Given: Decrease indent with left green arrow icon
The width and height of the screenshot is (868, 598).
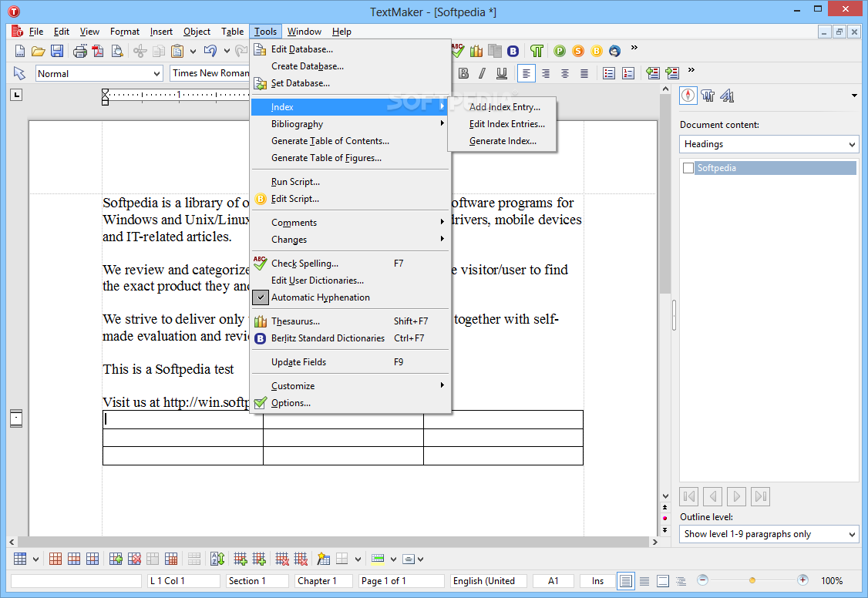Looking at the screenshot, I should click(x=653, y=72).
